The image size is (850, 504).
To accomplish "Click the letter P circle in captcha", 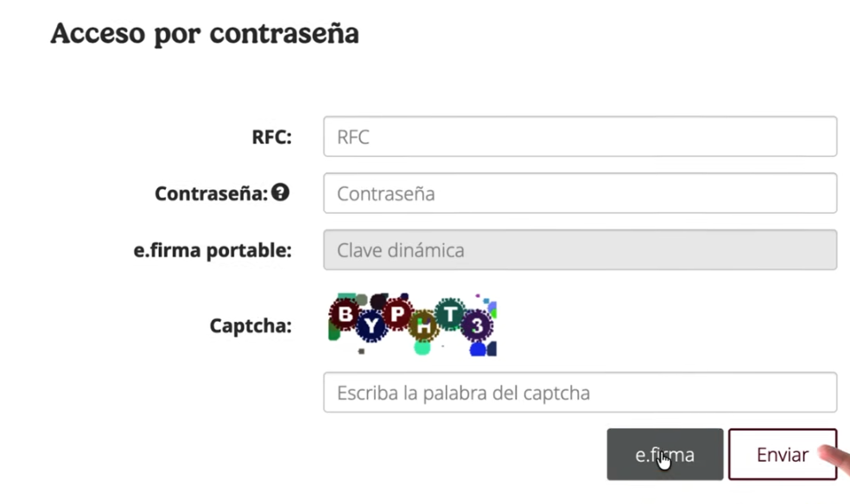I will tap(397, 314).
